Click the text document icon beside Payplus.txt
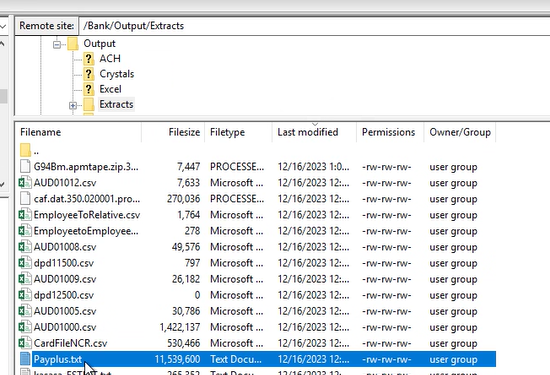Image resolution: width=550 pixels, height=375 pixels. click(x=25, y=359)
